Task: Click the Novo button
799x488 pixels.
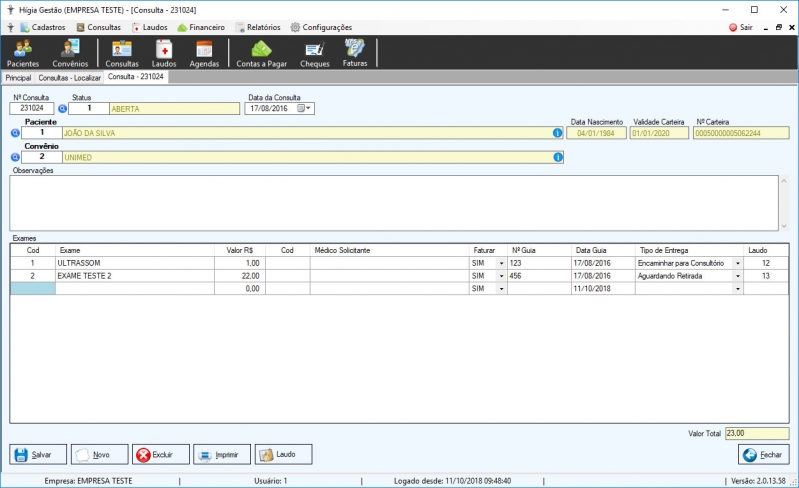Action: click(x=99, y=454)
